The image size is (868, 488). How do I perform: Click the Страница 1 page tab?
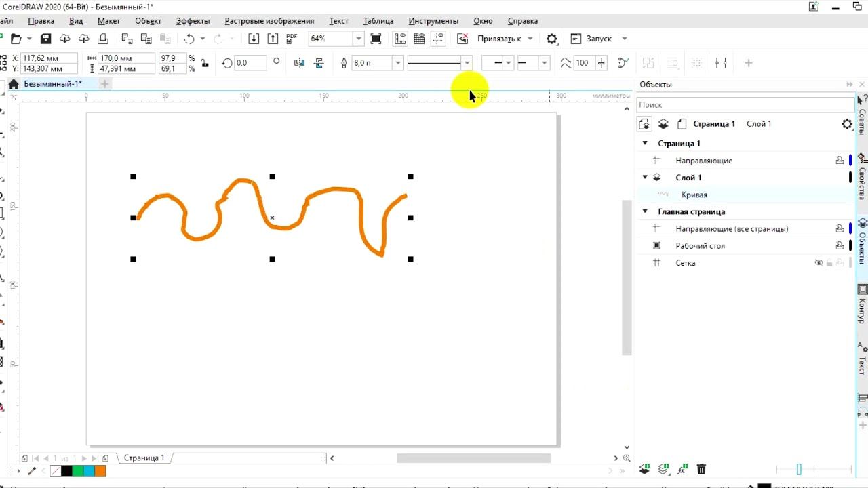pos(144,458)
